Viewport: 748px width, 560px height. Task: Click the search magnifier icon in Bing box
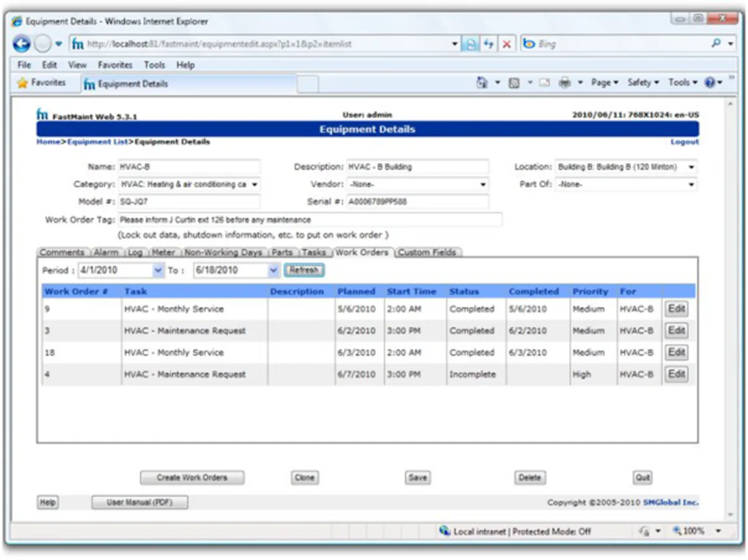(716, 44)
